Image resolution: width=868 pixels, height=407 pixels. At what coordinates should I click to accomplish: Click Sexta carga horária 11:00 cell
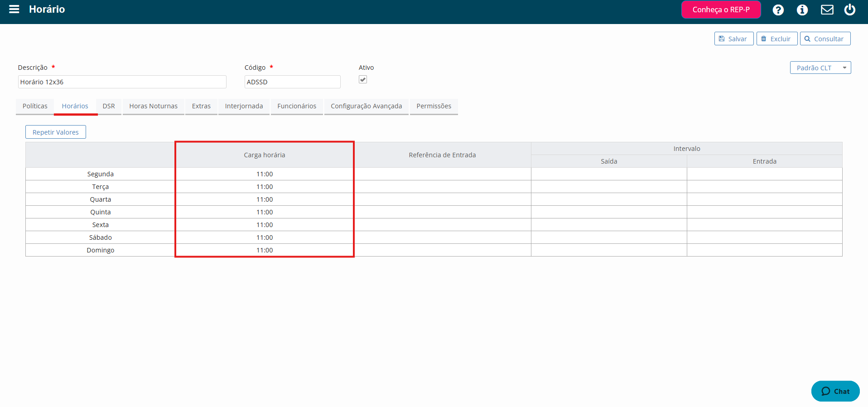pos(265,225)
